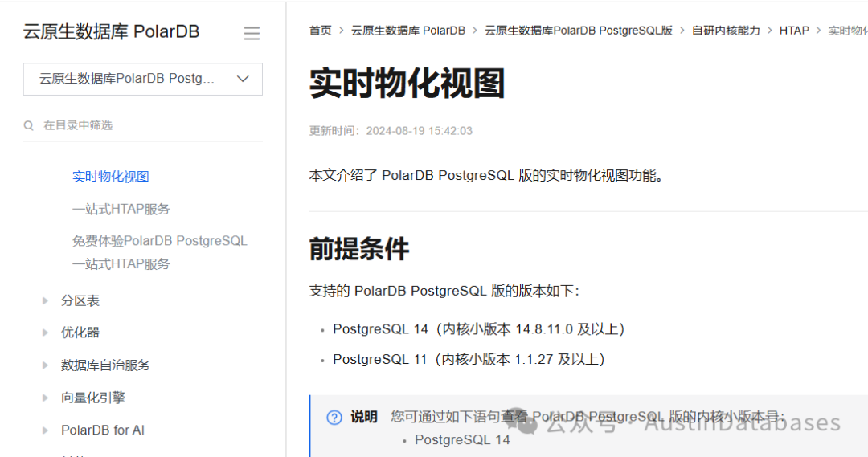The image size is (868, 457).
Task: Expand the 'PolarDB for AI' tree arrow
Action: click(45, 430)
